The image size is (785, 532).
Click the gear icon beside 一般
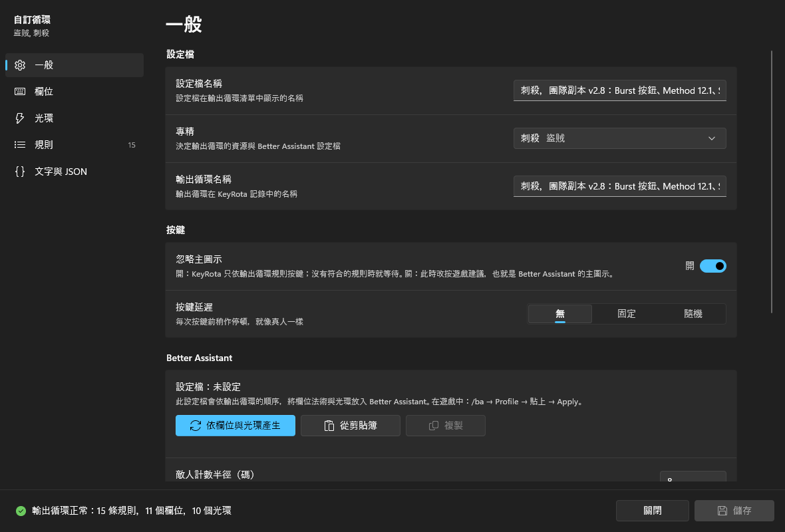[x=20, y=65]
